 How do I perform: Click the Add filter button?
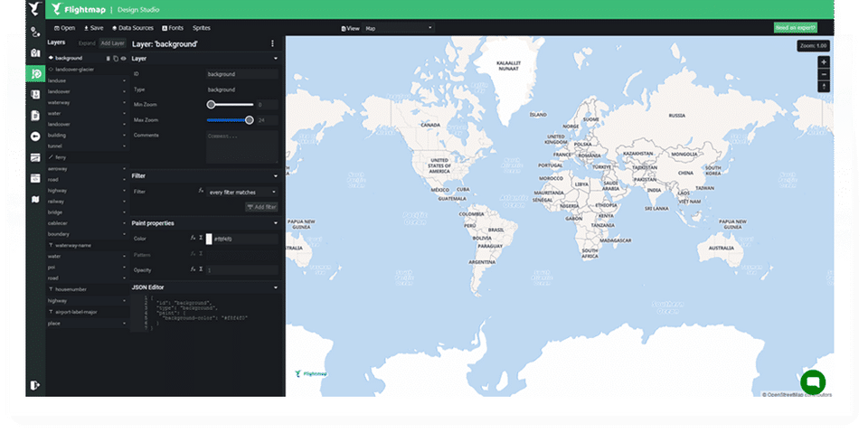262,207
